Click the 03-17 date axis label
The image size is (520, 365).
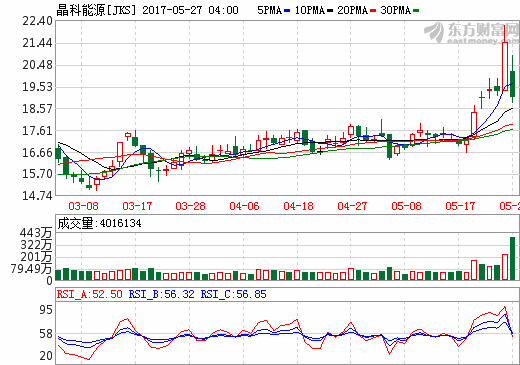(x=137, y=206)
